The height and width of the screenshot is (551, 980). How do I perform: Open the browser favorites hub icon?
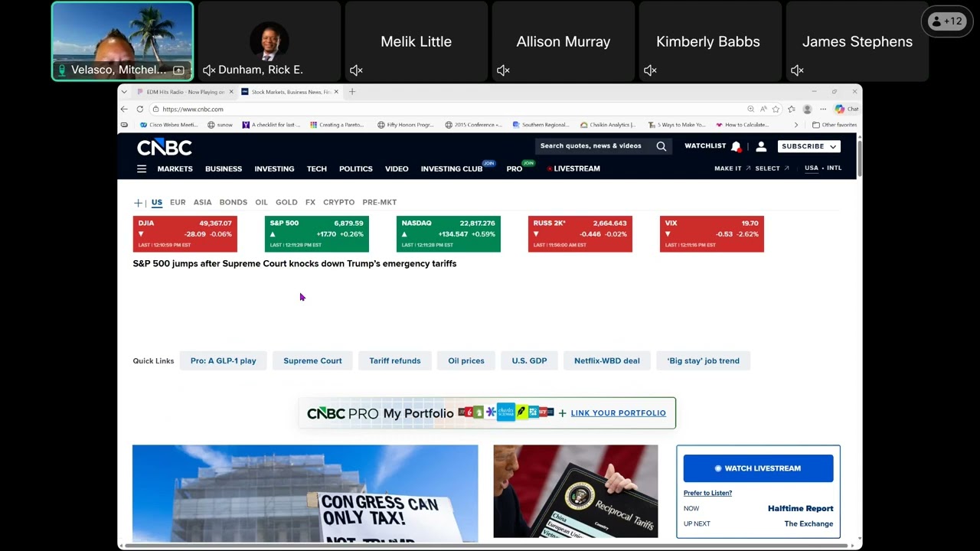(x=792, y=109)
